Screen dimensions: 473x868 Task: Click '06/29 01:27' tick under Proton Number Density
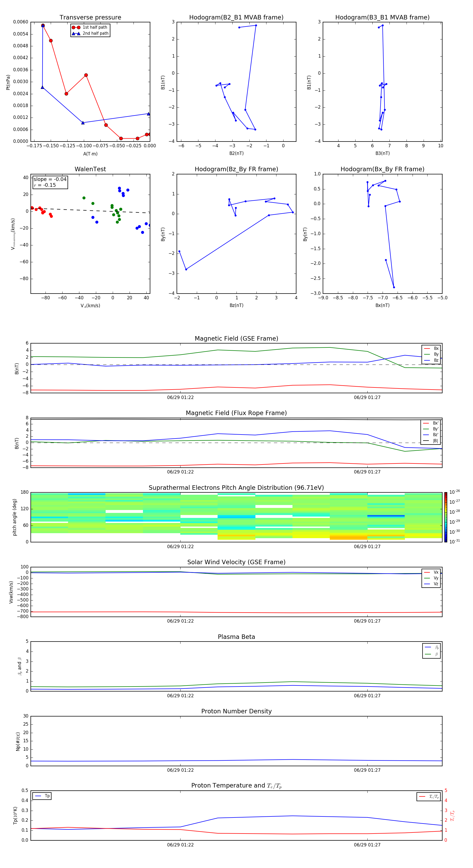(367, 770)
